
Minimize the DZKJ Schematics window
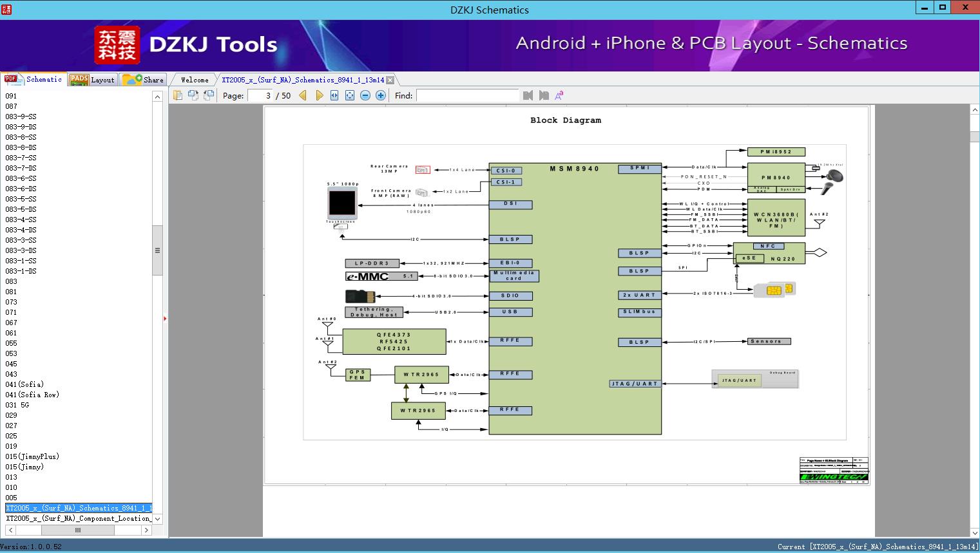[x=925, y=8]
